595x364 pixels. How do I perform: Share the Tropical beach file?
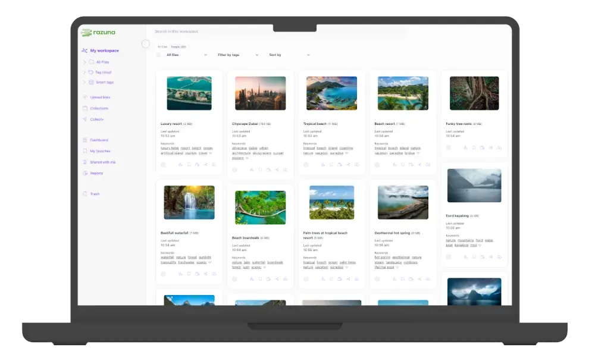click(348, 165)
